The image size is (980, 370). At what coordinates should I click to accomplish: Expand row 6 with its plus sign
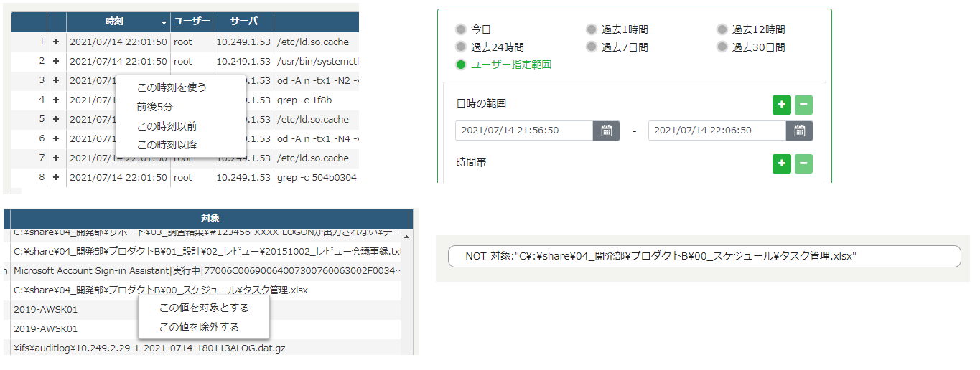[x=56, y=139]
